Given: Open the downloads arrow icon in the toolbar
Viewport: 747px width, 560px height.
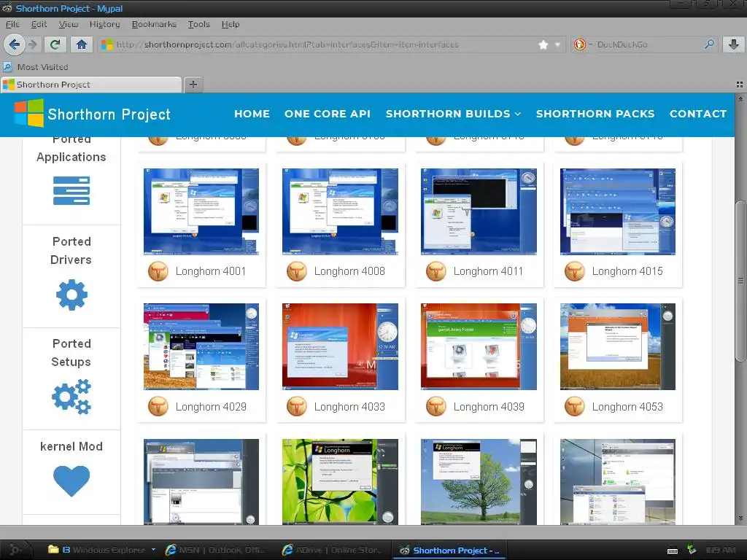Looking at the screenshot, I should click(x=734, y=44).
